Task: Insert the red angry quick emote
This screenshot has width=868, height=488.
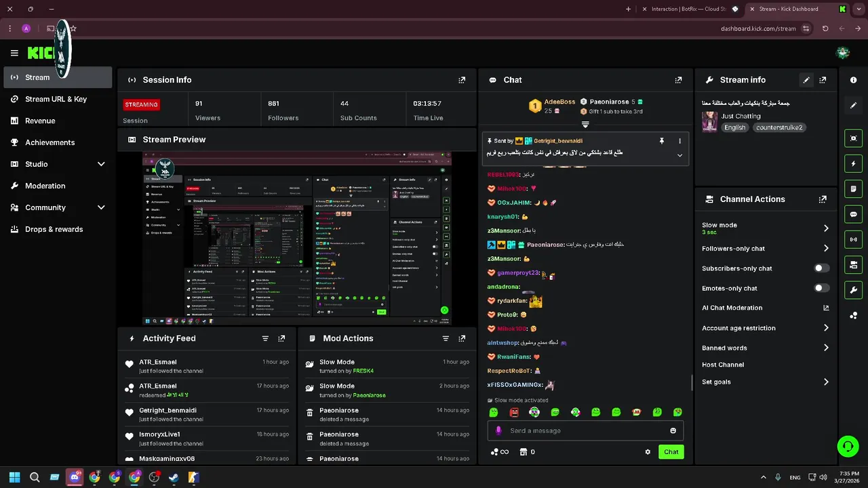Action: [x=514, y=412]
